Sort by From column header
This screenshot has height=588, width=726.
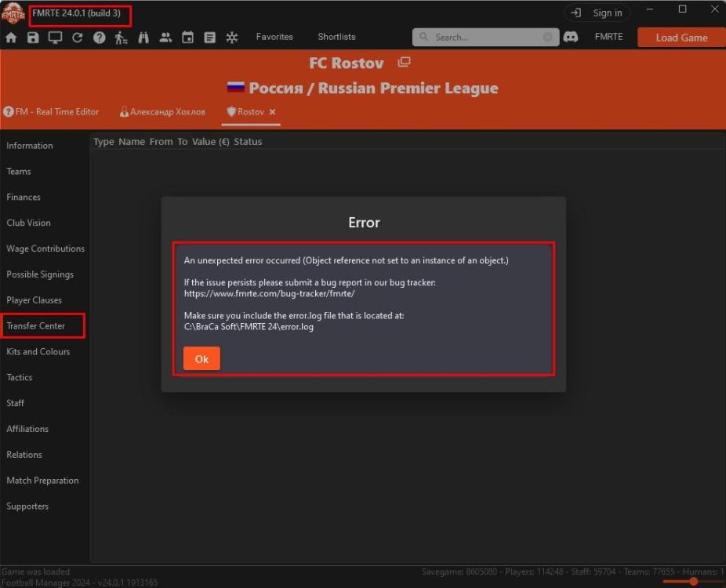161,142
